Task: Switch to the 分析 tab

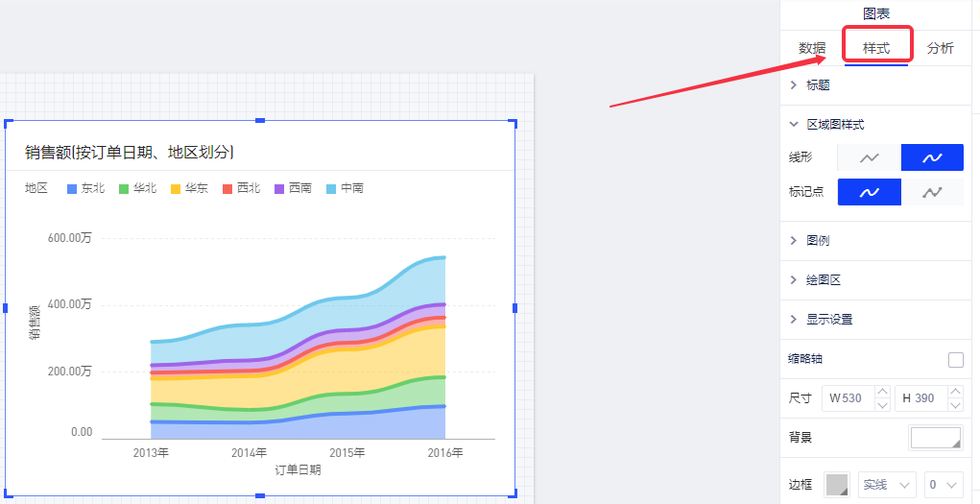Action: coord(940,48)
